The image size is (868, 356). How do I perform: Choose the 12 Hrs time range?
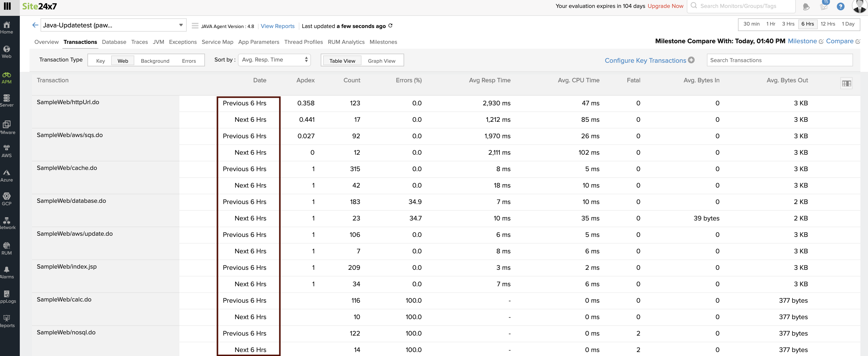point(827,24)
